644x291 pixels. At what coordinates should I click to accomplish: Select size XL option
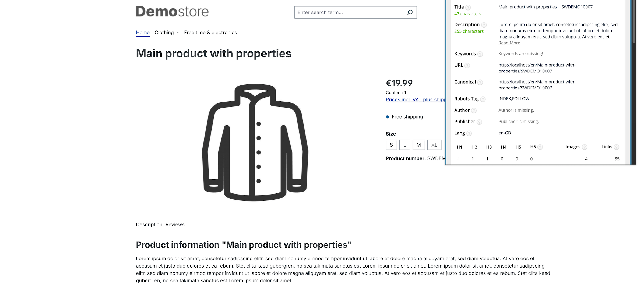pyautogui.click(x=434, y=145)
